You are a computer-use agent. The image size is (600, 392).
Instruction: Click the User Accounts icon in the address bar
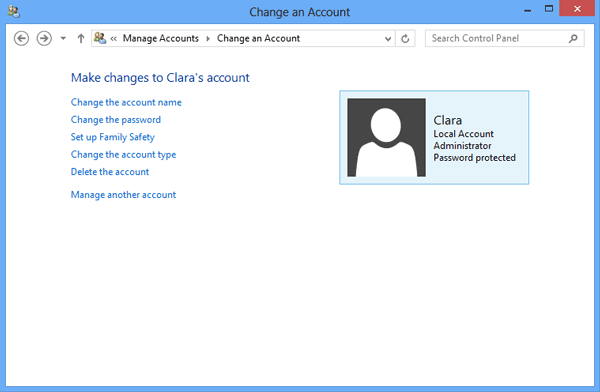pyautogui.click(x=100, y=38)
